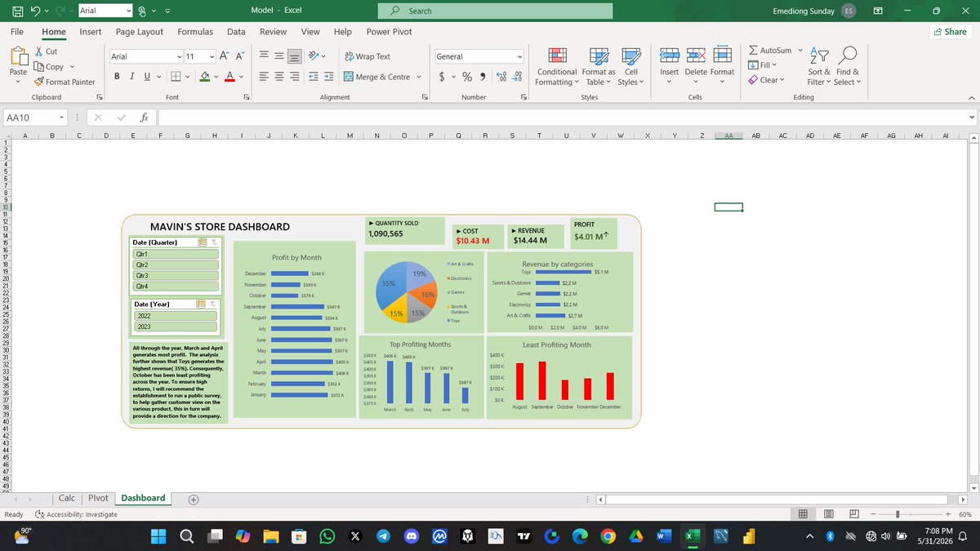This screenshot has width=980, height=551.
Task: Open the ribbon font name dropdown
Action: (x=179, y=56)
